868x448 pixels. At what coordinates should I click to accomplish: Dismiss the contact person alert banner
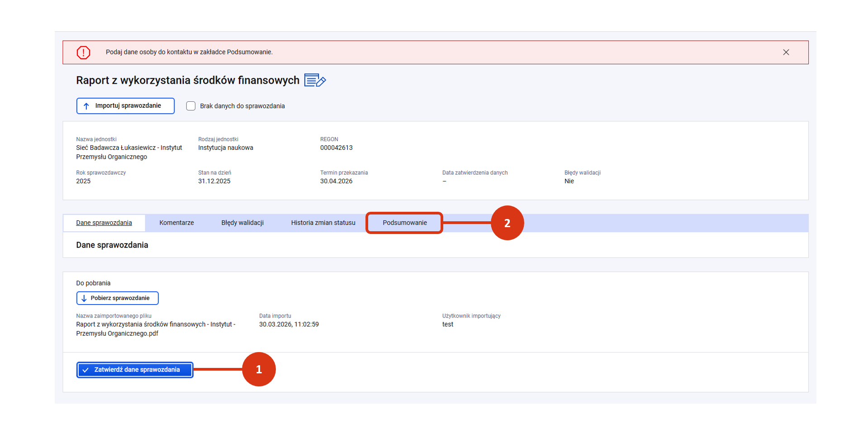coord(786,52)
